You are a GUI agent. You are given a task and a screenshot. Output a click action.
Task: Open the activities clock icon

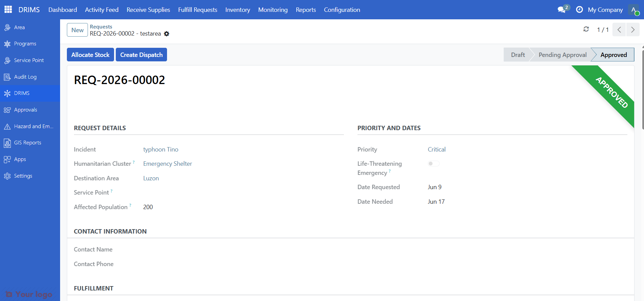point(579,9)
